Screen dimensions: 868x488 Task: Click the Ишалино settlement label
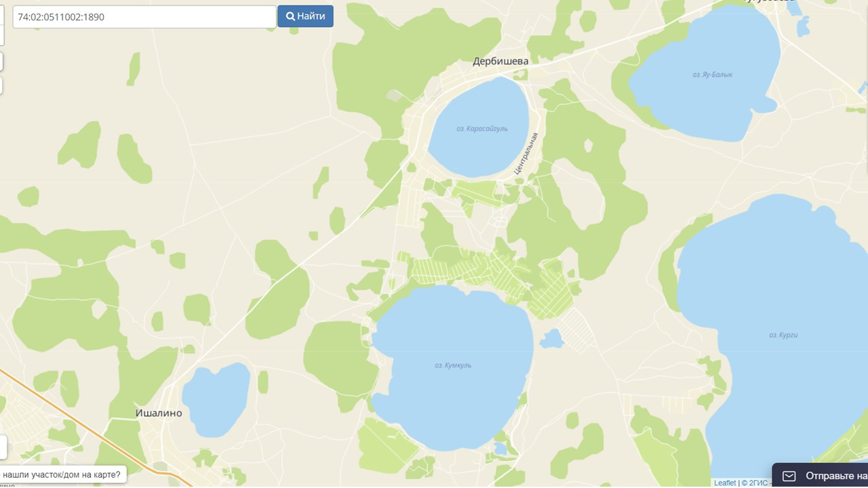point(159,413)
